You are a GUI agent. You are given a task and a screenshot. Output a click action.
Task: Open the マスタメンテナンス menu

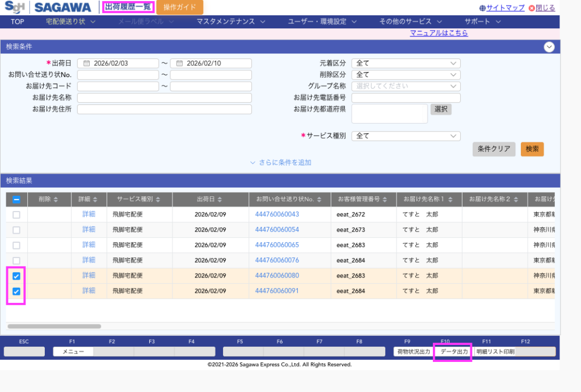pos(231,22)
